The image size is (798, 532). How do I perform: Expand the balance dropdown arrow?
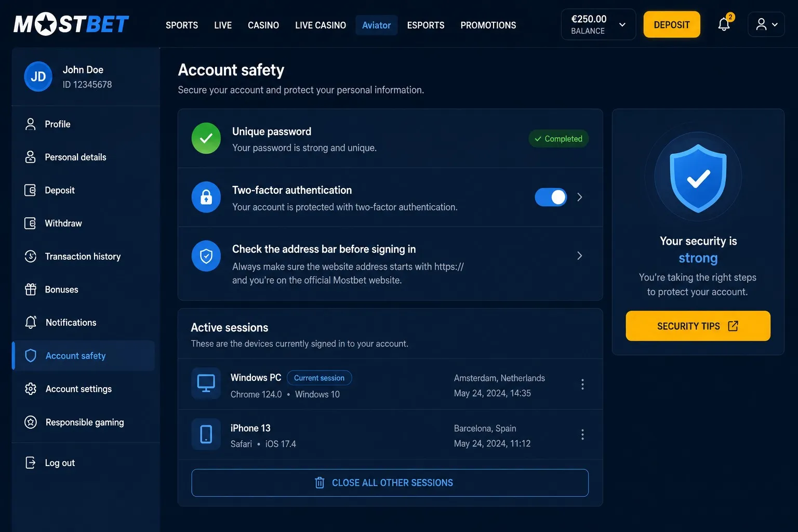tap(622, 24)
